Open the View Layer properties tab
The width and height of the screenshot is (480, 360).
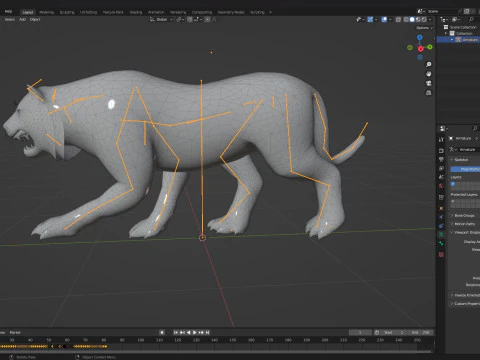click(x=441, y=168)
